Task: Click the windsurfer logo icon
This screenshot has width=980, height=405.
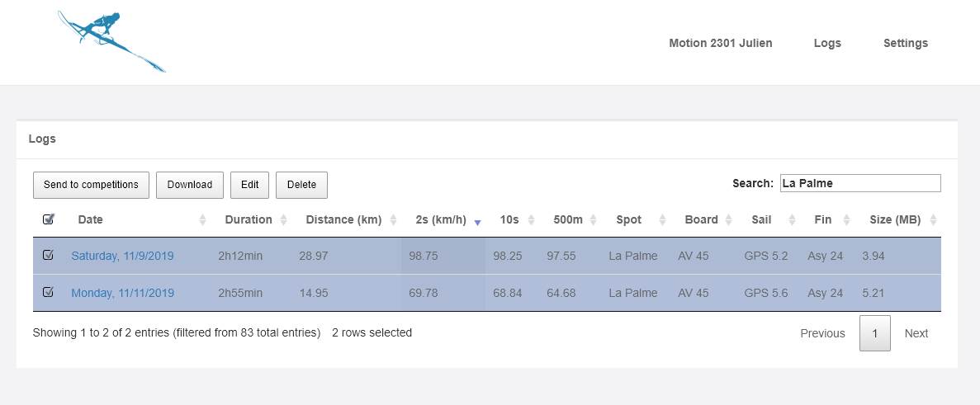Action: click(111, 41)
